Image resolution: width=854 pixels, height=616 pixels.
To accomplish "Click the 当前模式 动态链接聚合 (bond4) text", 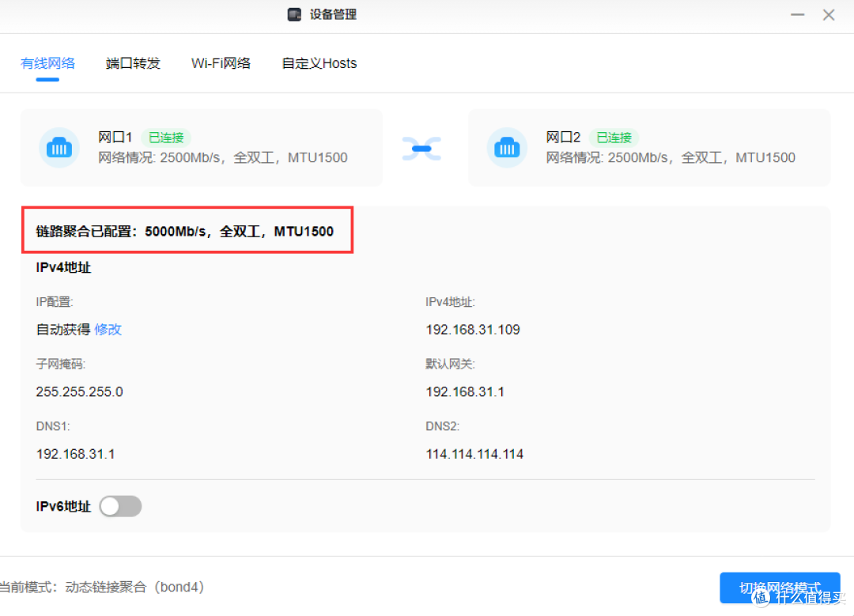I will click(102, 587).
